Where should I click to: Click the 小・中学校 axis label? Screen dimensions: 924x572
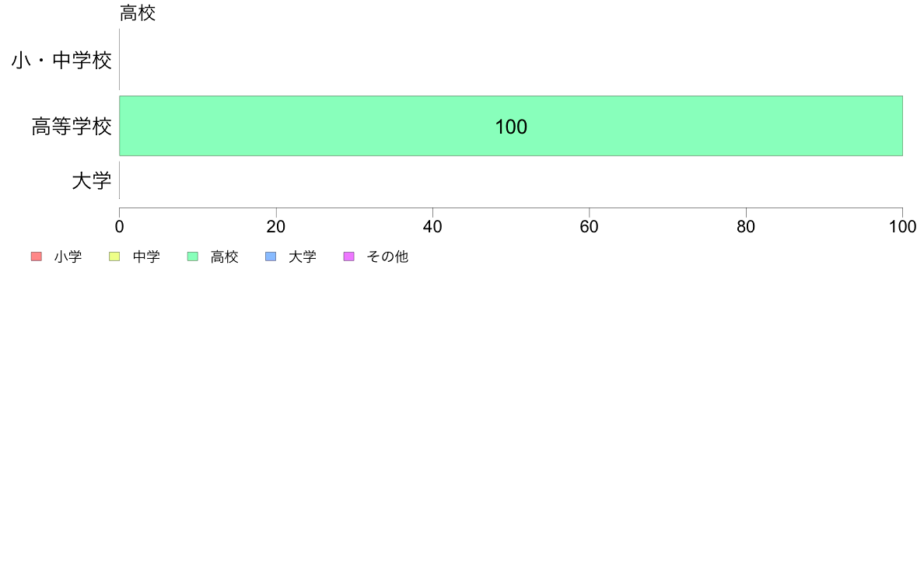tap(61, 60)
